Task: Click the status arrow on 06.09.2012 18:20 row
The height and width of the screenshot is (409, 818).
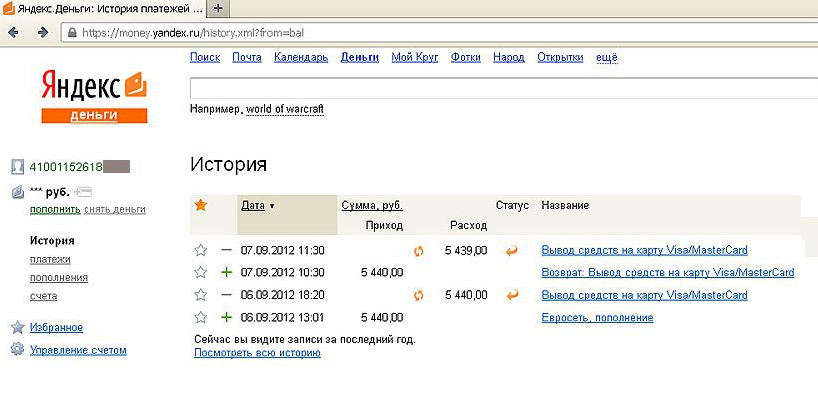Action: [x=512, y=295]
